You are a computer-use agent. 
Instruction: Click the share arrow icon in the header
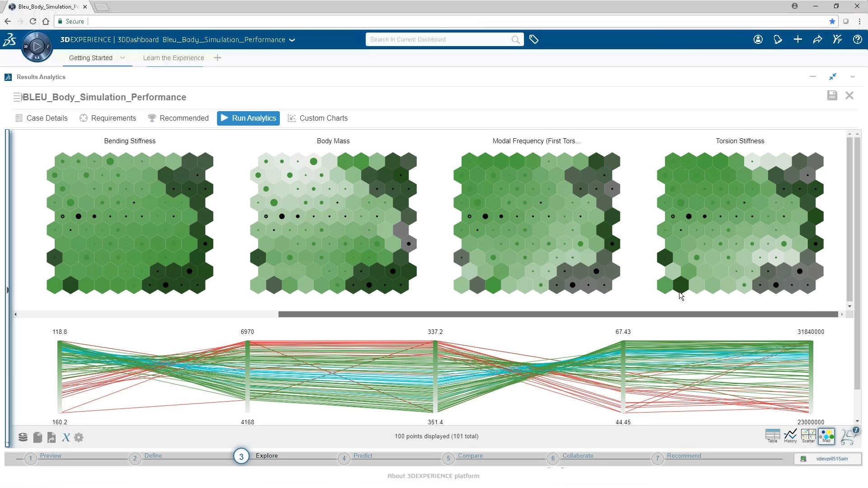click(x=817, y=40)
